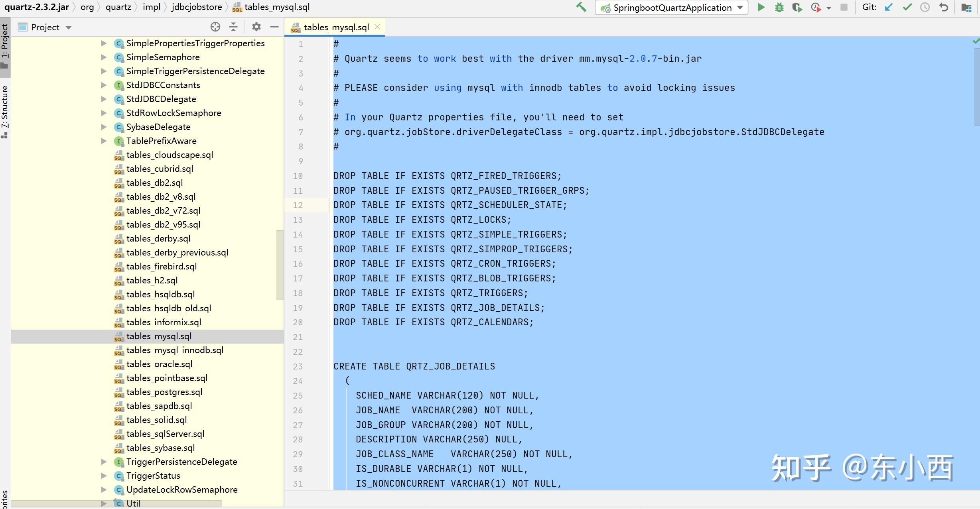The width and height of the screenshot is (980, 509).
Task: Open tables_mysql_innodb.sql in project tree
Action: click(x=175, y=350)
